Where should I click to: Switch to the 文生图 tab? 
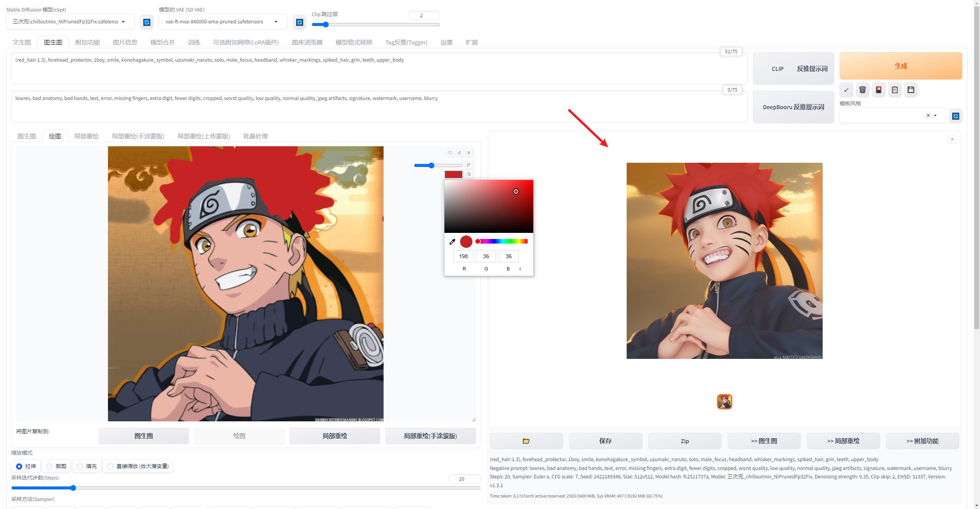tap(21, 42)
